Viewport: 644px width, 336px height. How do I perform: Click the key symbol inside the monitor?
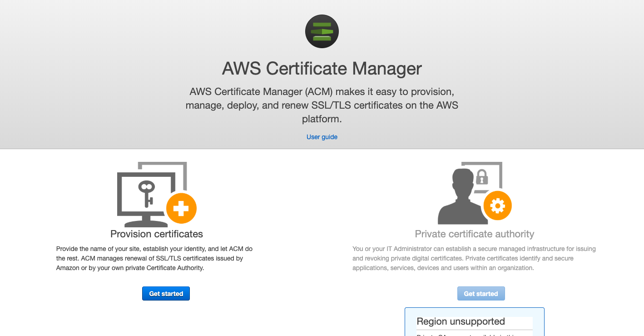[147, 192]
